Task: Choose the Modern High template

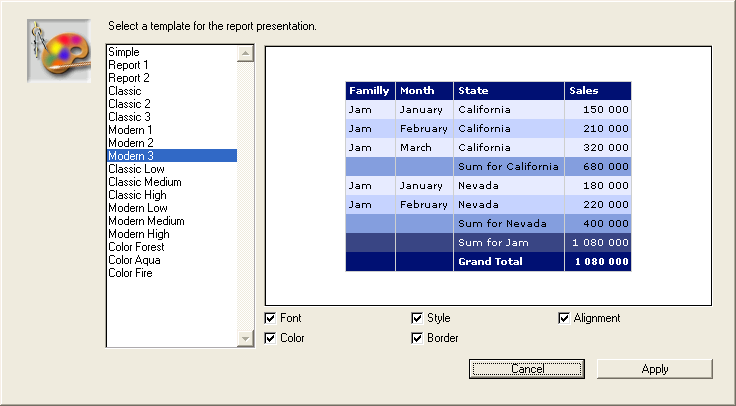Action: point(139,234)
